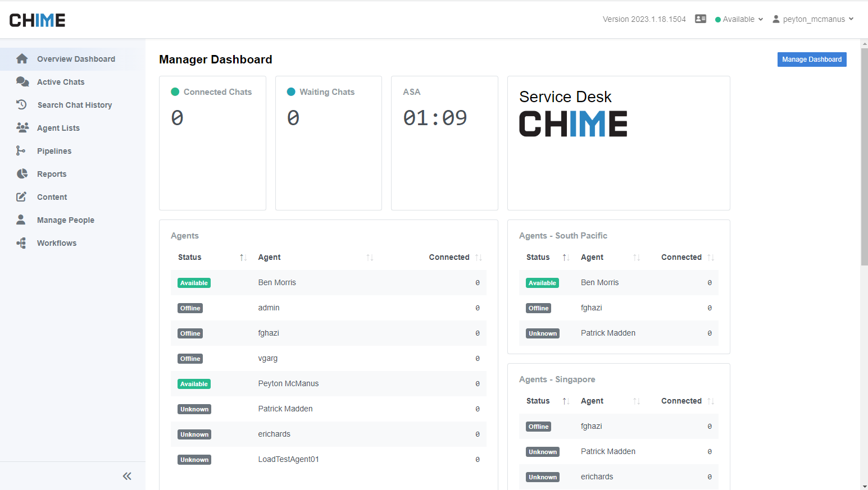Click the ASA 01:09 card
Image resolution: width=868 pixels, height=490 pixels.
(444, 143)
